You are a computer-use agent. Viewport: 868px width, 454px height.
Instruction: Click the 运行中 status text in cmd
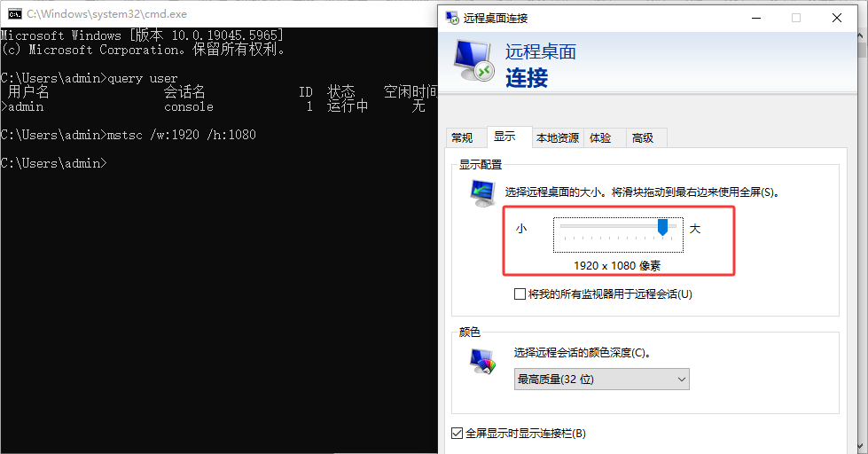tap(348, 106)
